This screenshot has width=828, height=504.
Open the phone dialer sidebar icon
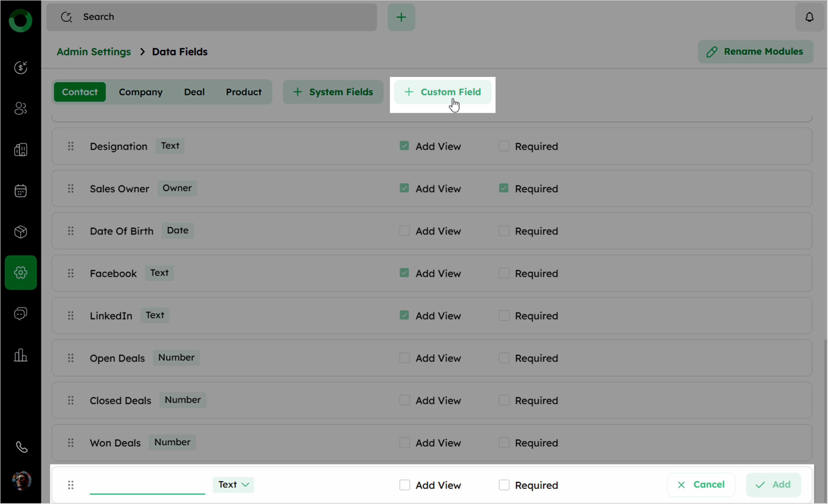[x=22, y=447]
